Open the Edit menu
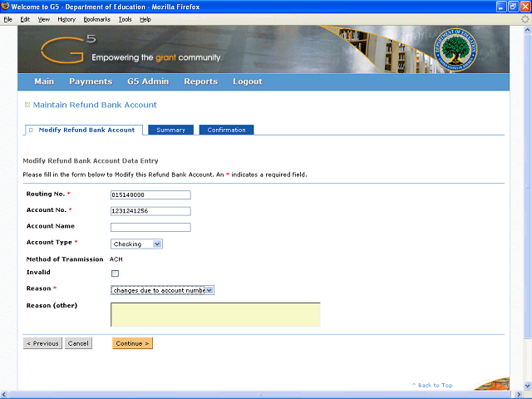532x399 pixels. tap(25, 20)
